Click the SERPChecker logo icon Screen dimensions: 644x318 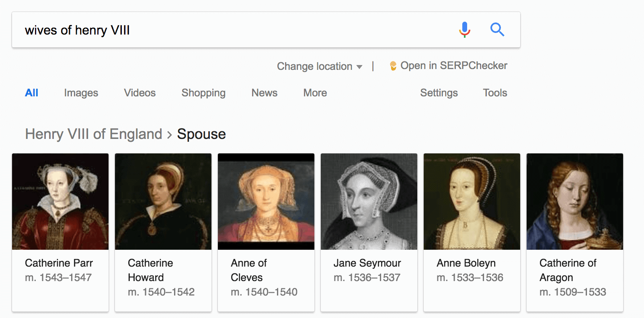[393, 66]
